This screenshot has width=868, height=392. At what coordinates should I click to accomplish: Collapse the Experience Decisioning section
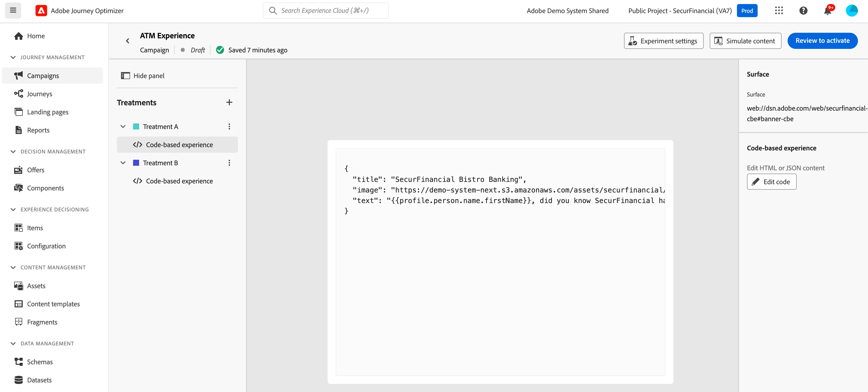[x=13, y=210]
